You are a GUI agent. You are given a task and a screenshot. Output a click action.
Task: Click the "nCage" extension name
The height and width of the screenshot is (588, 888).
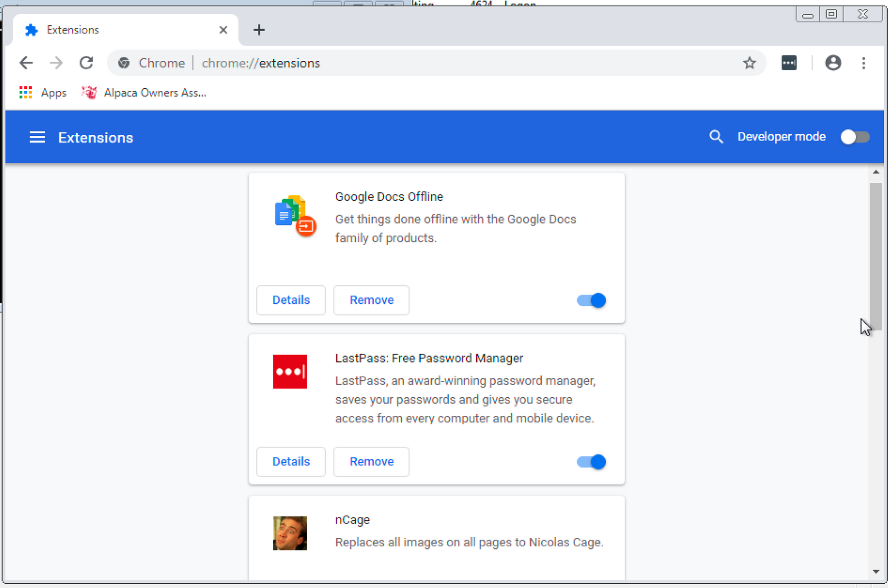(353, 520)
